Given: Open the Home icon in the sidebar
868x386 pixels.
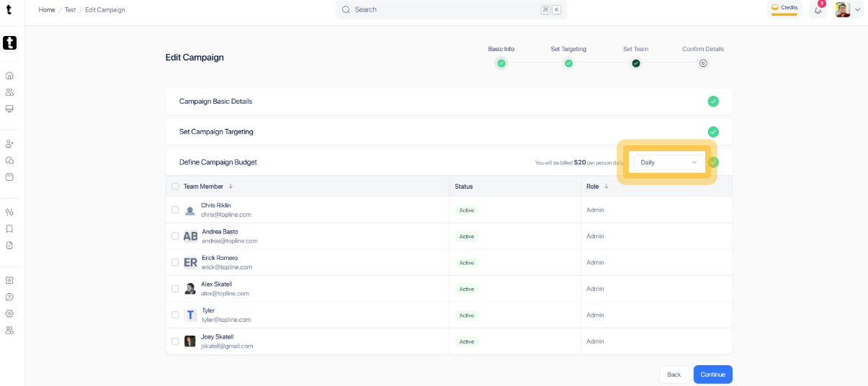Looking at the screenshot, I should [x=9, y=75].
